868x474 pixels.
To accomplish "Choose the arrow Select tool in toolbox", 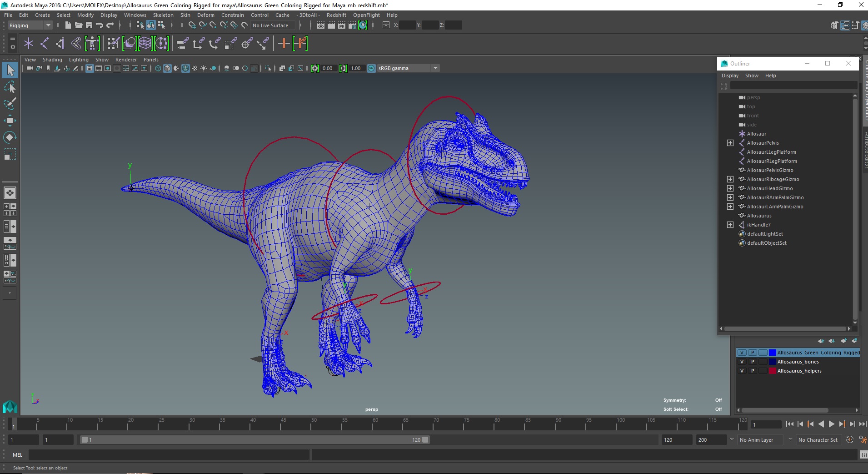I will click(x=10, y=70).
